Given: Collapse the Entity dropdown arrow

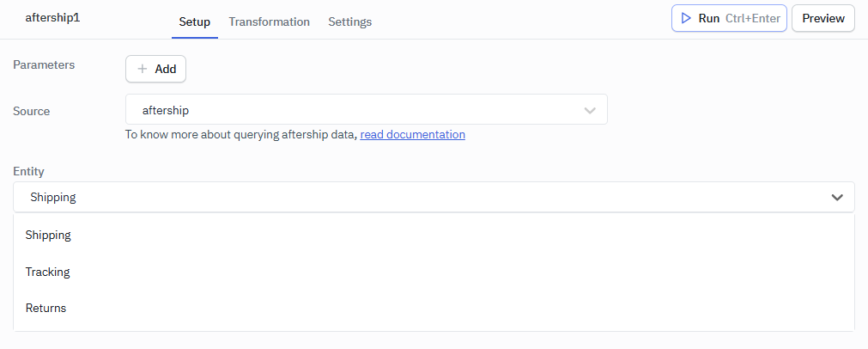Looking at the screenshot, I should coord(837,197).
